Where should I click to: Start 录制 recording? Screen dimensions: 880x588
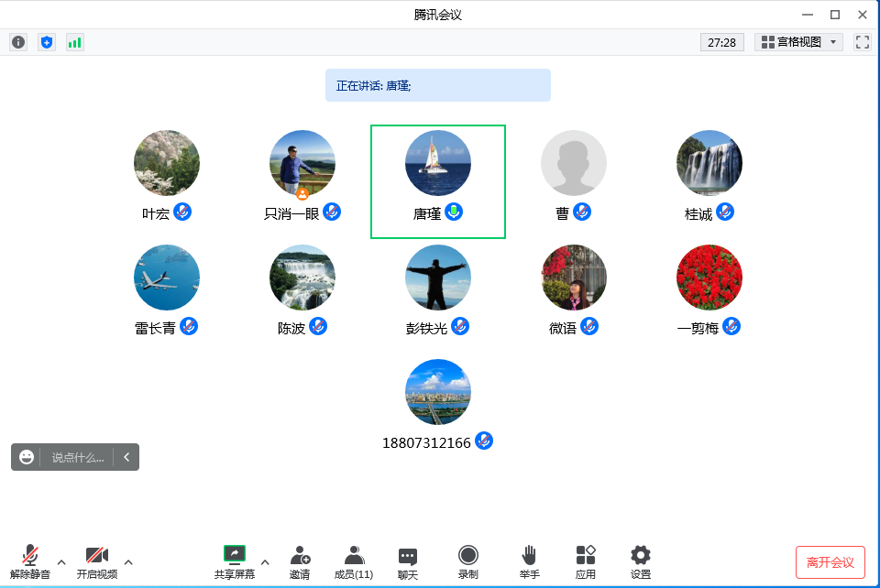click(x=468, y=562)
